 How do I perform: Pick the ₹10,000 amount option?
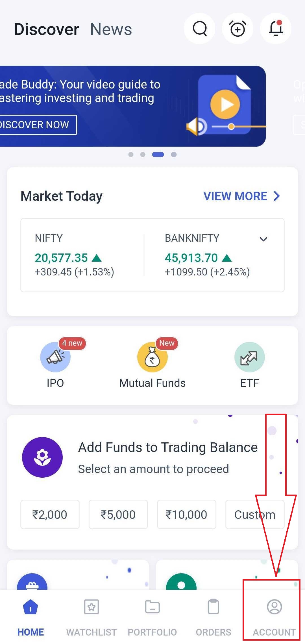(x=186, y=515)
